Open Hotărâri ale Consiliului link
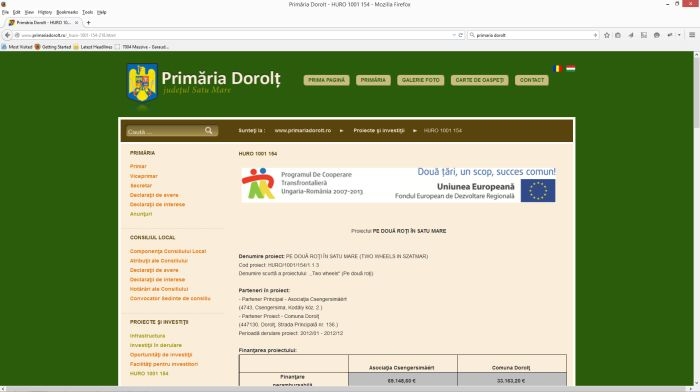Image resolution: width=700 pixels, height=392 pixels. click(159, 289)
